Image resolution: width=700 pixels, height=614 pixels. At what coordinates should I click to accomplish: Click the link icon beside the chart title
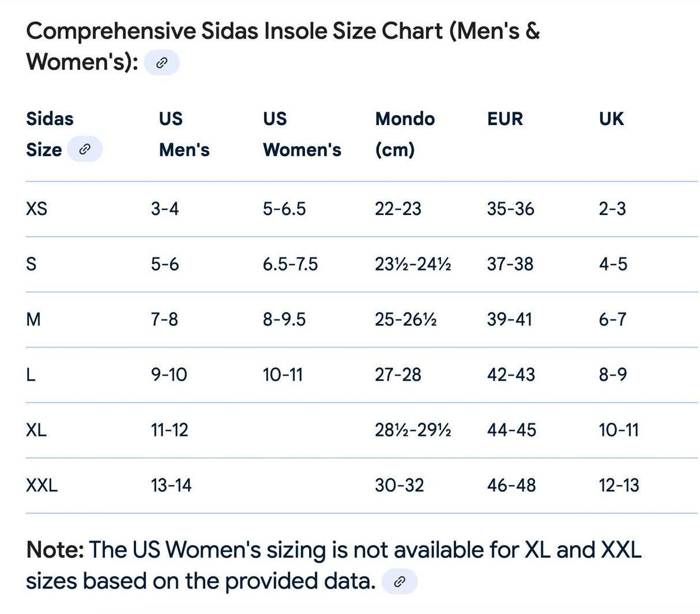click(161, 63)
